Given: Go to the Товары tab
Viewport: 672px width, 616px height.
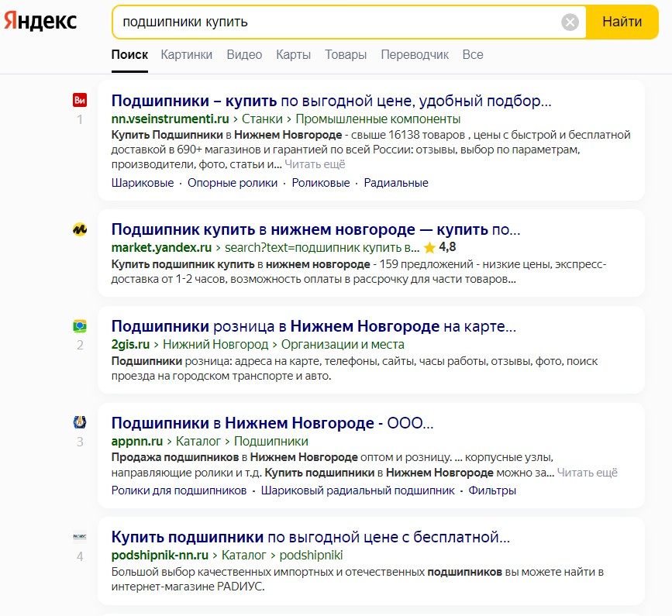Looking at the screenshot, I should coord(346,55).
